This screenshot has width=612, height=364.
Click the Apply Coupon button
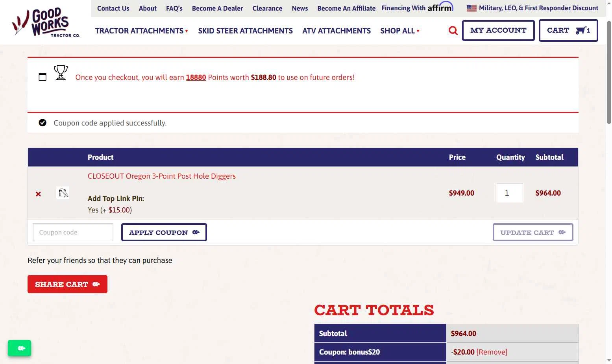164,232
